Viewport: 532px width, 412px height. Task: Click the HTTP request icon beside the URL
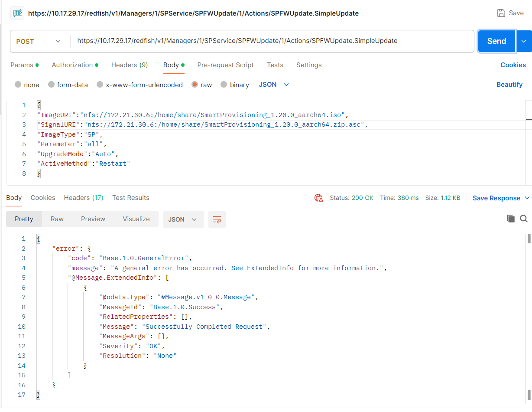pyautogui.click(x=17, y=13)
